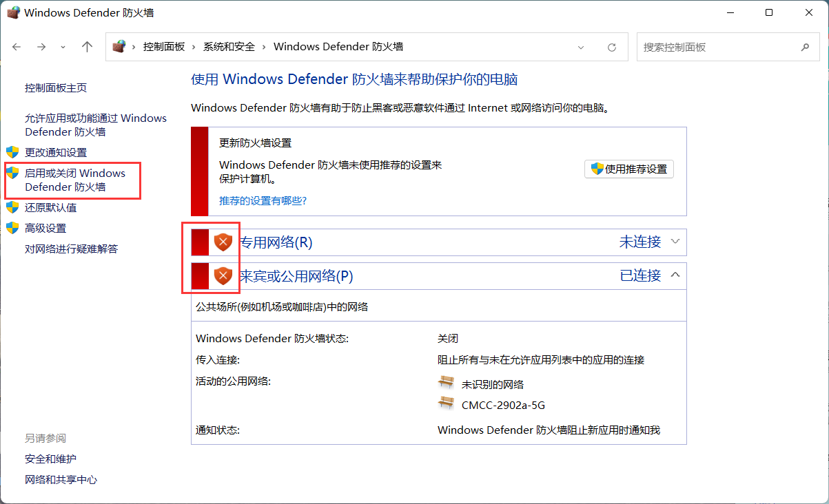Image resolution: width=829 pixels, height=504 pixels.
Task: Expand the 专用网络(R) section
Action: tap(675, 242)
